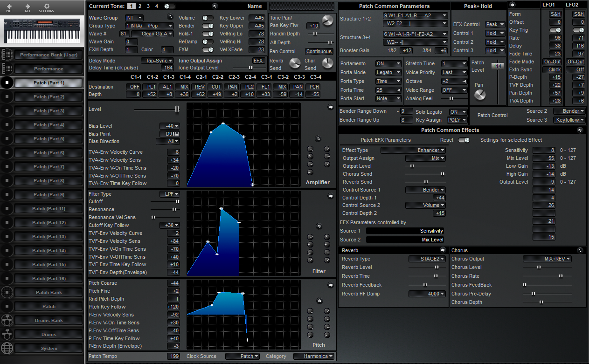Click the PUT arrow icon
The height and width of the screenshot is (364, 589).
click(9, 7)
